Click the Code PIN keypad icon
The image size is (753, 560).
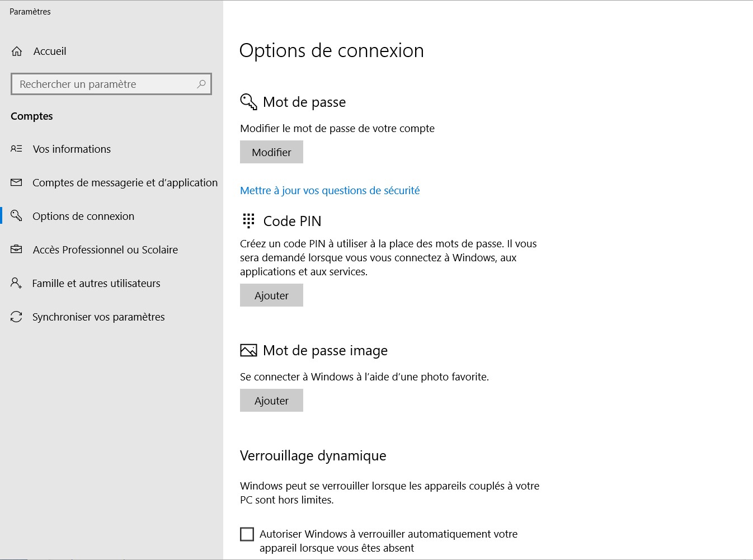click(248, 220)
